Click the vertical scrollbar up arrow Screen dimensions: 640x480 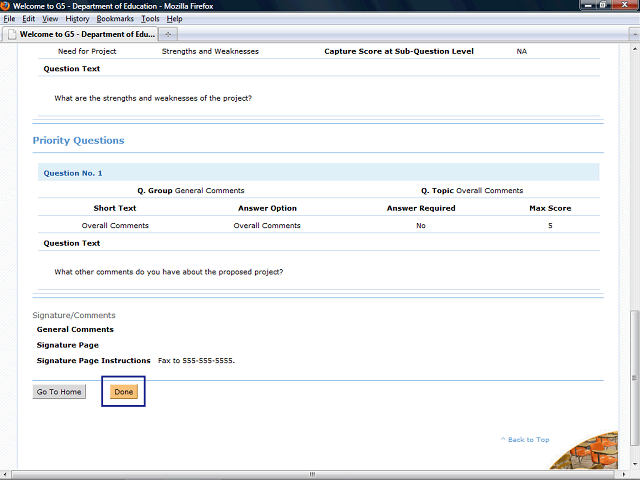click(634, 49)
